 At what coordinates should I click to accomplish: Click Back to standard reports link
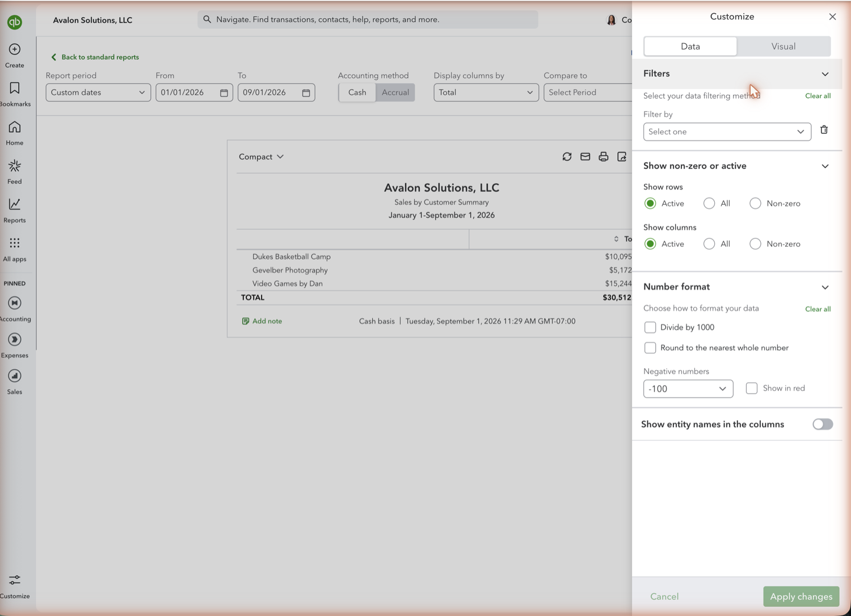(95, 57)
